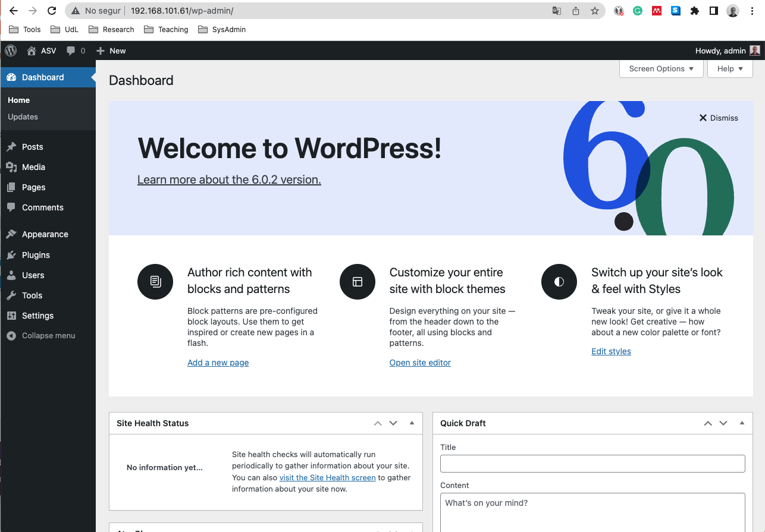Focus the Content text area
Viewport: 765px width, 532px height.
pyautogui.click(x=592, y=512)
